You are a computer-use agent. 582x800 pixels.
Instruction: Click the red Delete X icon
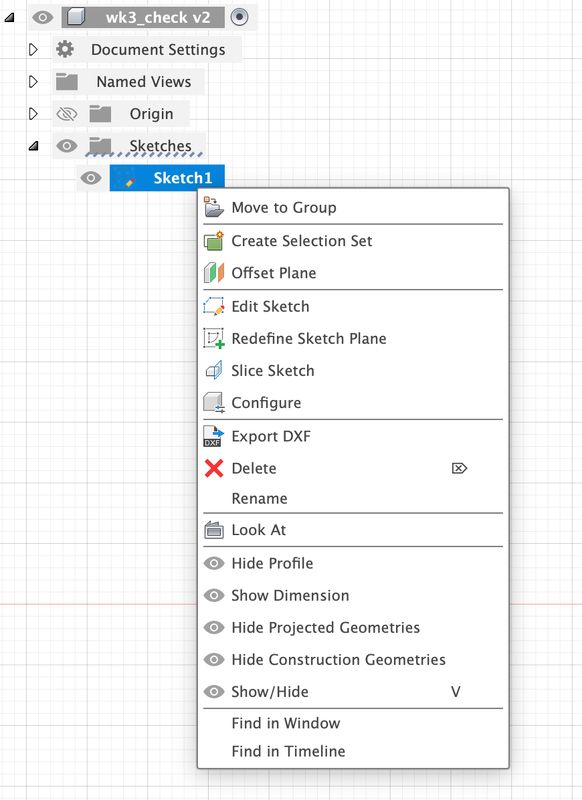[x=214, y=468]
